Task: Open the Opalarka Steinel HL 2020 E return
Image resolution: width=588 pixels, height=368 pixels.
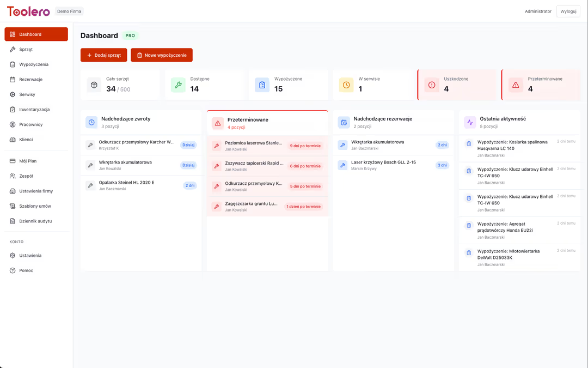Action: pos(126,185)
